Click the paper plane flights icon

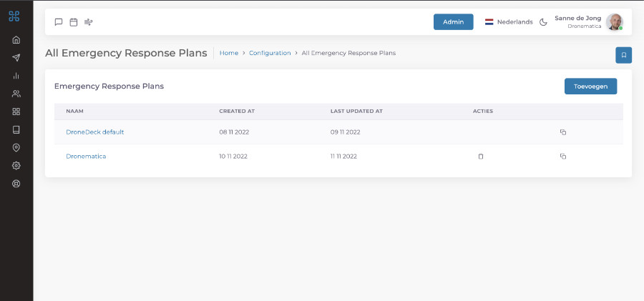click(x=16, y=58)
